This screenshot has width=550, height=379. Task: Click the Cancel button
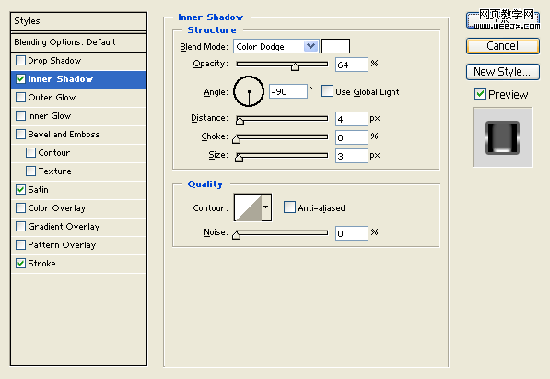pos(503,46)
